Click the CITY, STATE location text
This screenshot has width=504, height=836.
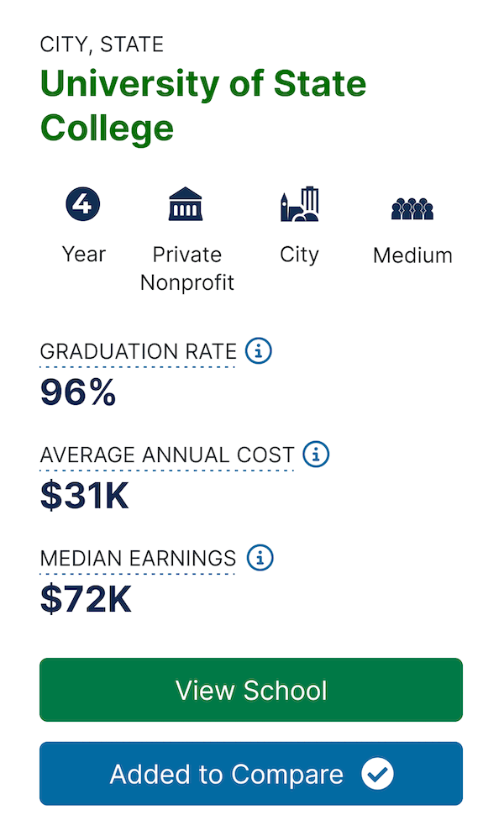pyautogui.click(x=102, y=45)
